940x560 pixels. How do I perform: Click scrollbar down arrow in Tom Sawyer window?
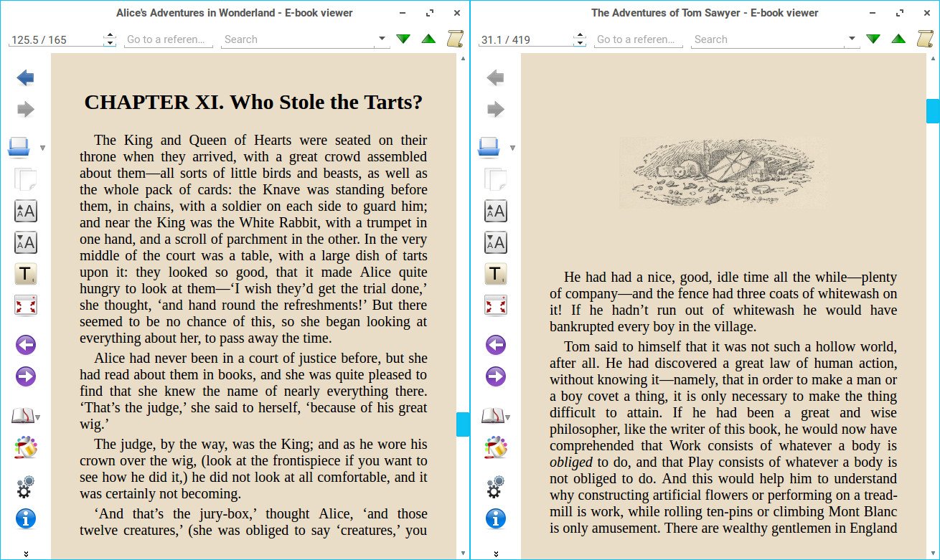pos(933,553)
